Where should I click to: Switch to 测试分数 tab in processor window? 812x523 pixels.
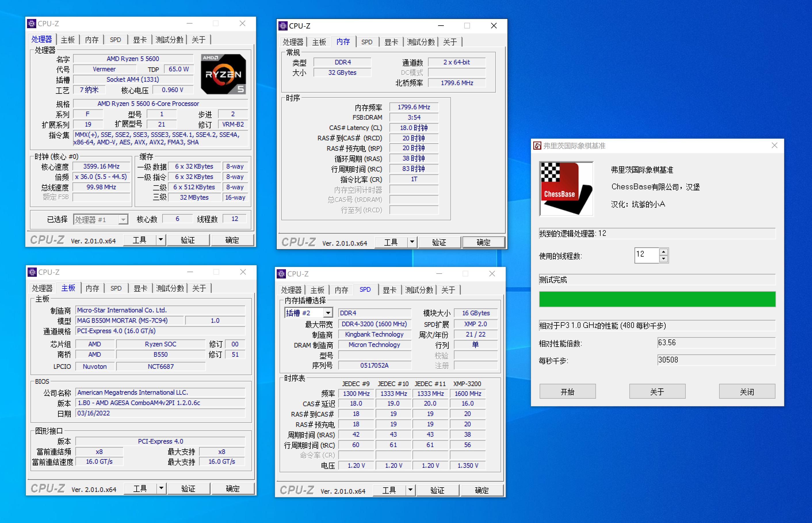[169, 40]
